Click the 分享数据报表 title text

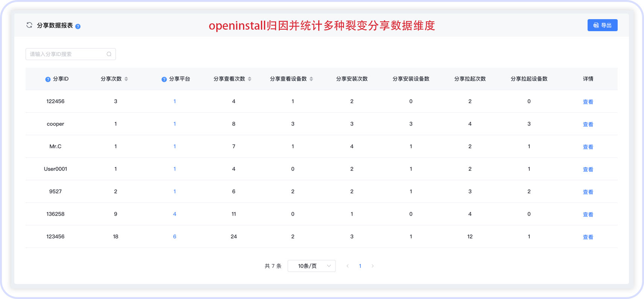[55, 25]
